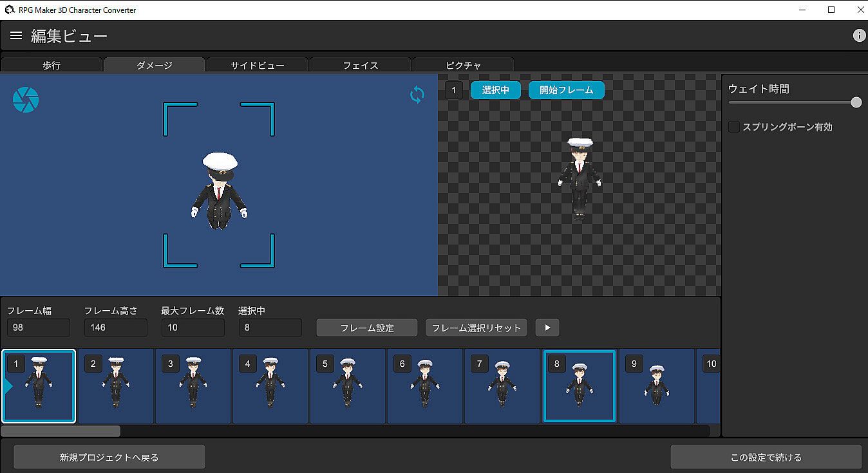Image resolution: width=868 pixels, height=473 pixels.
Task: Continue with この設定で続ける button
Action: [766, 457]
